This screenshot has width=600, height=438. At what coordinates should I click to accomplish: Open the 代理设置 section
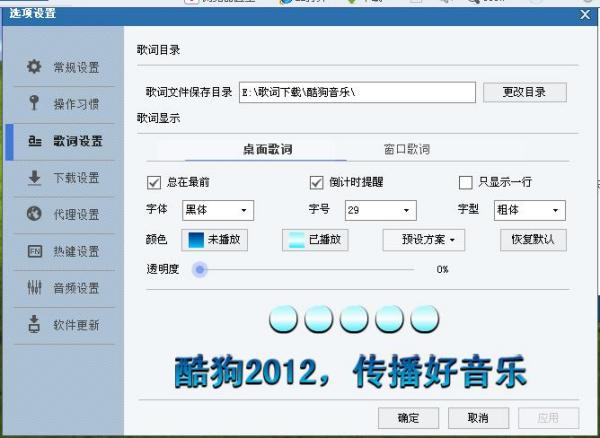tap(64, 215)
